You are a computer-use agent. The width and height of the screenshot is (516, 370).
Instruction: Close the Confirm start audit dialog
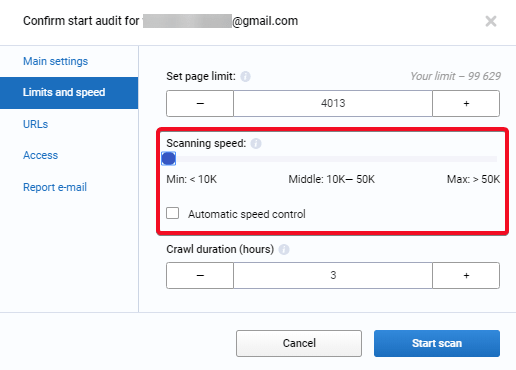point(491,21)
